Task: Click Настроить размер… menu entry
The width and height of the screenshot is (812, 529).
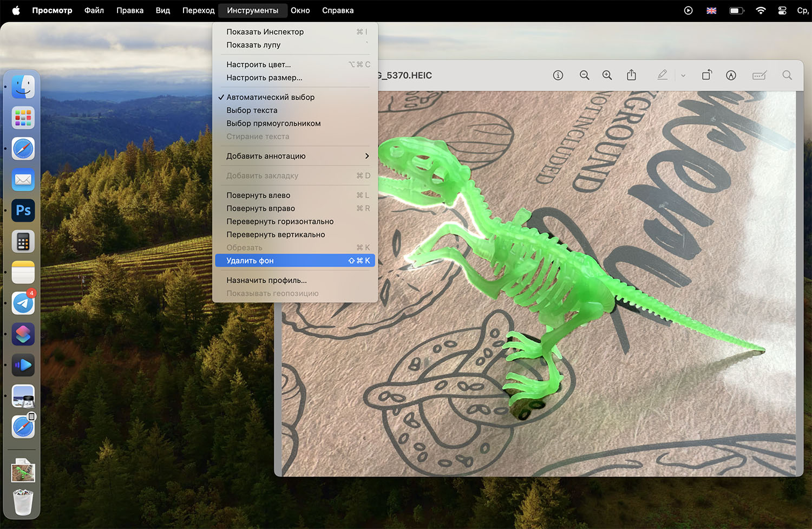Action: pos(264,78)
